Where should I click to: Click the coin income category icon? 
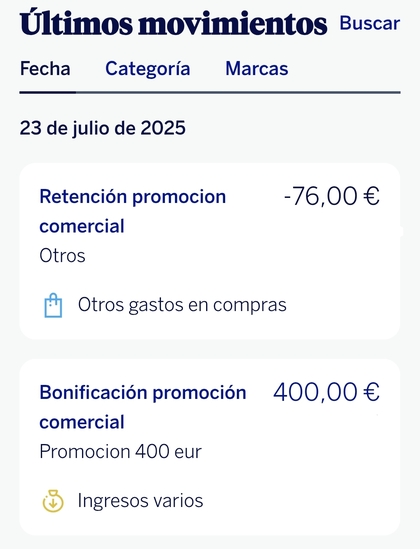(x=53, y=501)
